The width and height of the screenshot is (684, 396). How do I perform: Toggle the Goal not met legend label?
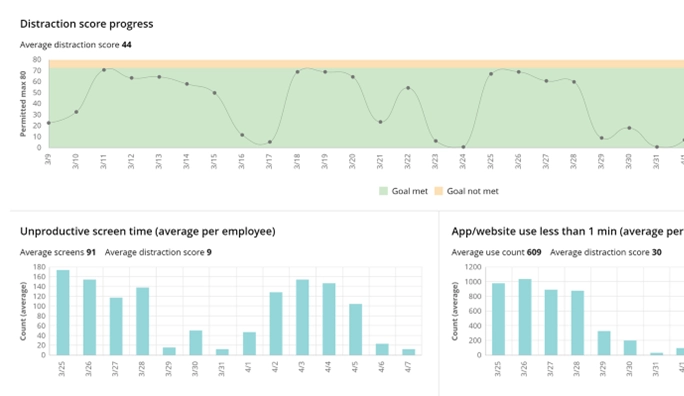pyautogui.click(x=472, y=191)
